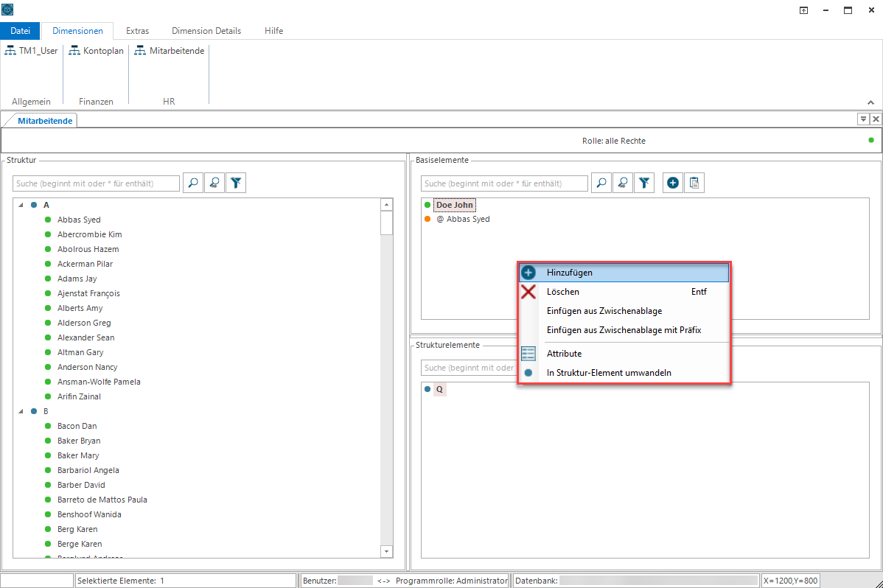Select Abbas Syed in Struktur tree

point(79,220)
